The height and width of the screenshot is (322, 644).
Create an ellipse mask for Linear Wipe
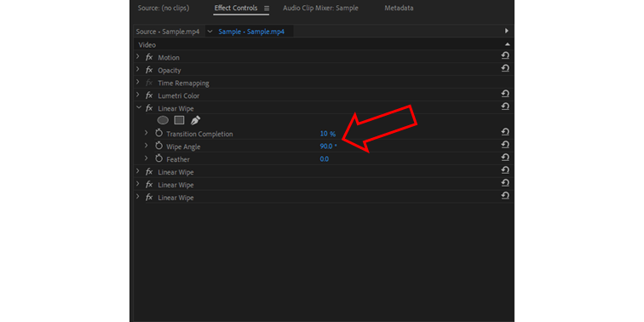[163, 120]
